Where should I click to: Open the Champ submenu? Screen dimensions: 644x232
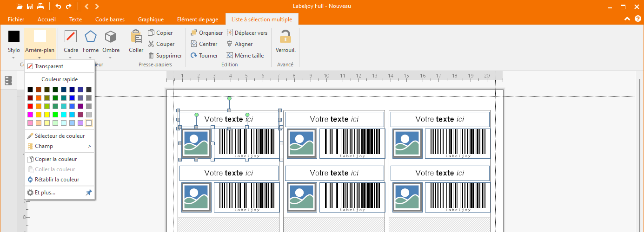coord(60,146)
